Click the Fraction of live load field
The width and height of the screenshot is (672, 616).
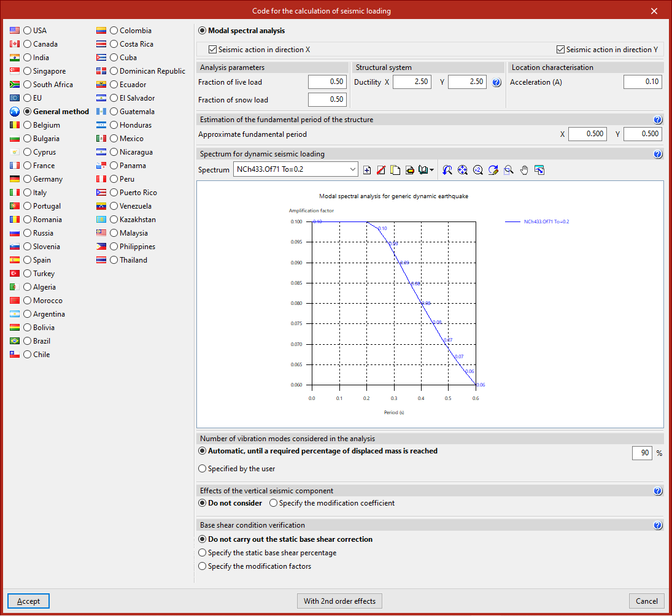click(327, 82)
